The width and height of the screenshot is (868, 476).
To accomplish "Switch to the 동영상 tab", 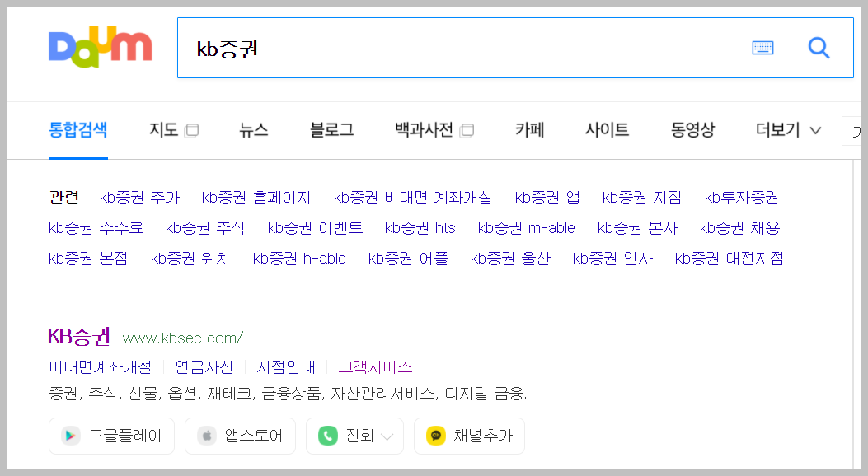I will pos(692,130).
